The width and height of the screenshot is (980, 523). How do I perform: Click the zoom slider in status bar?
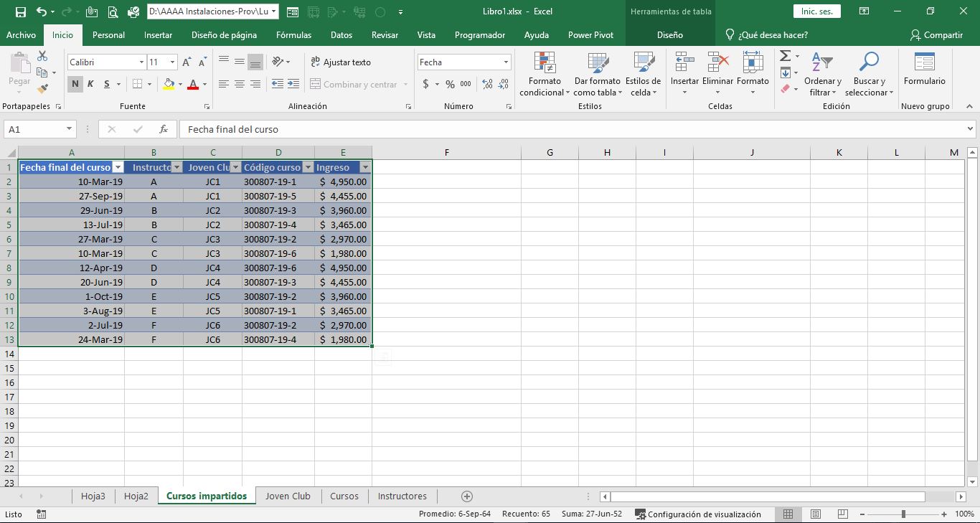[903, 514]
